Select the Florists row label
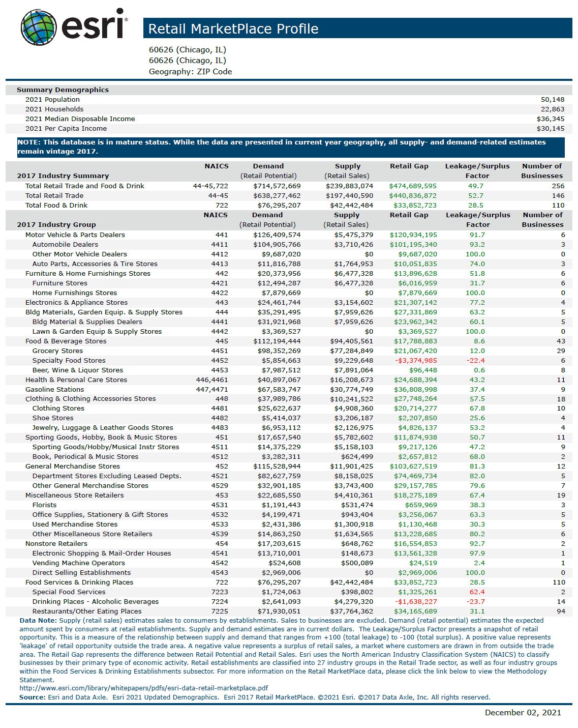The image size is (578, 728). coord(44,505)
